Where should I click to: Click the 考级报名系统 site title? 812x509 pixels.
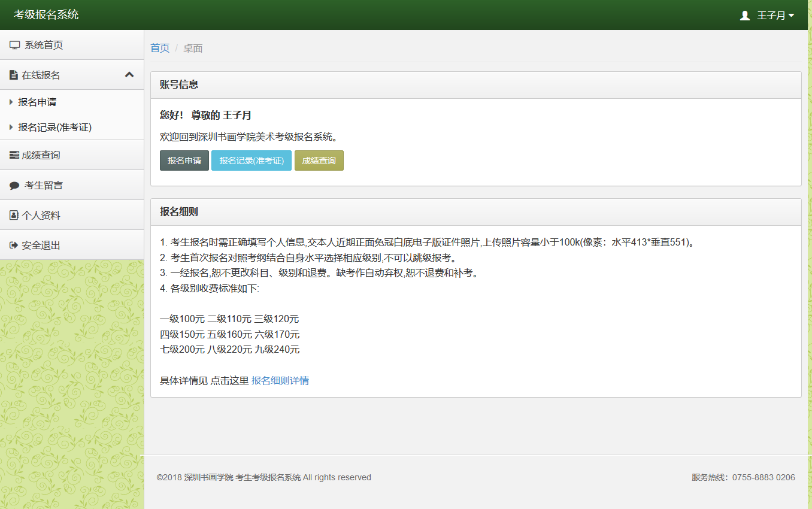[x=46, y=15]
